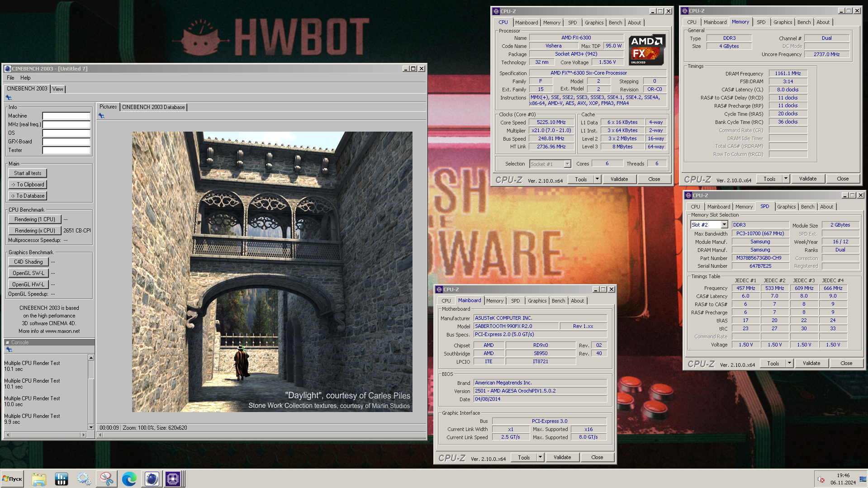Switch to CINEBENCH via its taskbar icon
868x488 pixels.
coord(152,479)
